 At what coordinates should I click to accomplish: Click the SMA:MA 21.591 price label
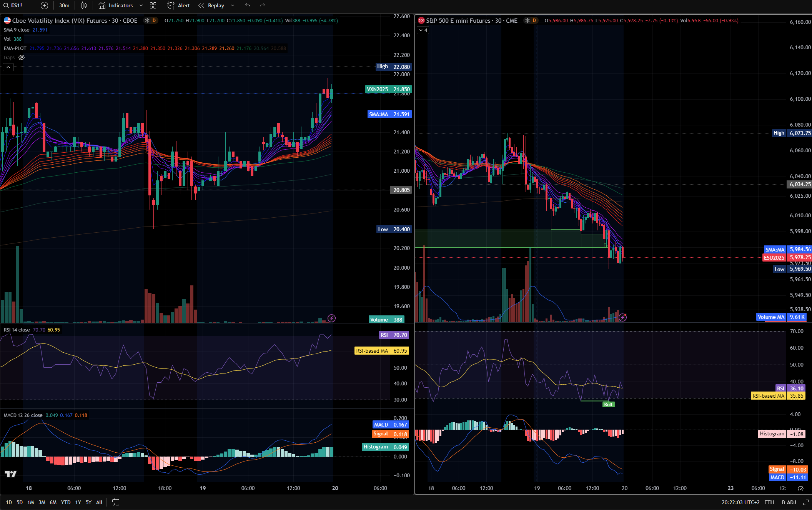[389, 114]
